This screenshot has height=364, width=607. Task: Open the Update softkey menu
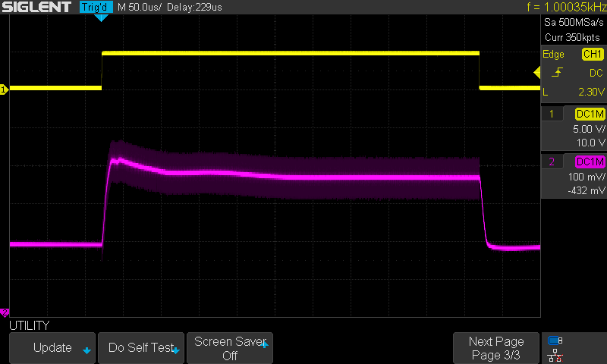coord(52,348)
